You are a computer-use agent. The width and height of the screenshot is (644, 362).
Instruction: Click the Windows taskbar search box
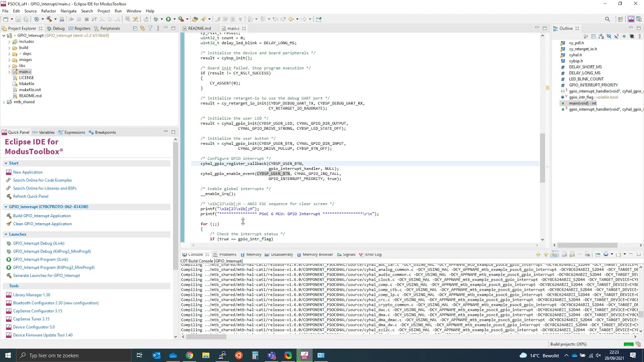73,355
